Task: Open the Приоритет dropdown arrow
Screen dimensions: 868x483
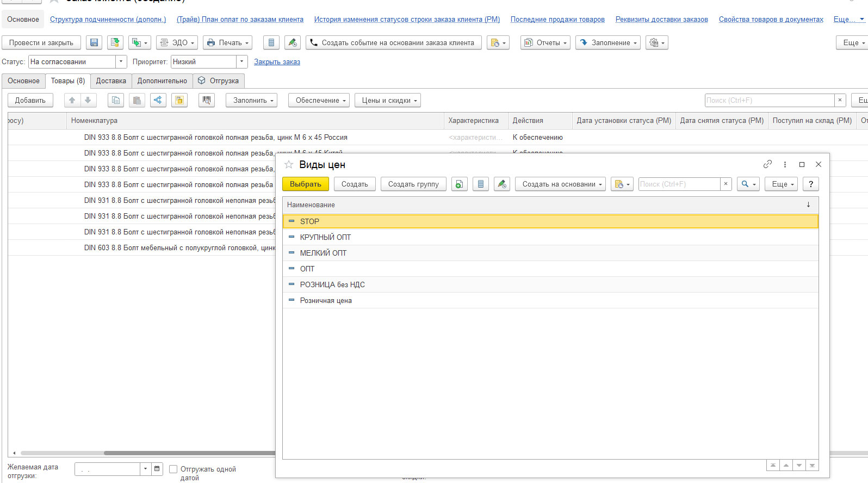Action: (x=242, y=62)
